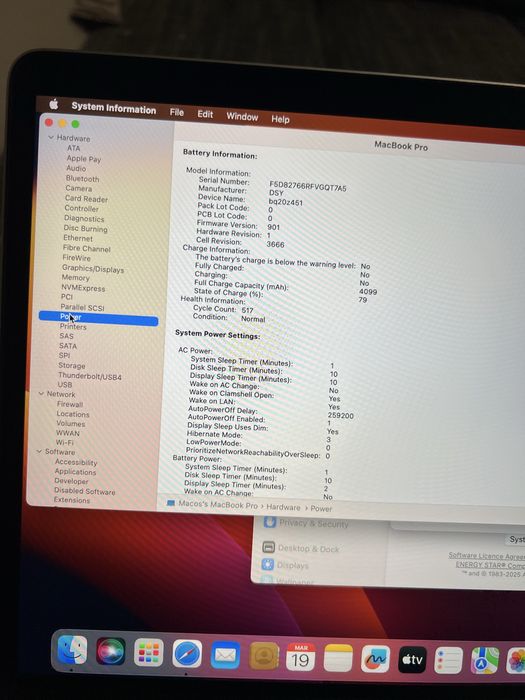Click Hardware in the path bar

[x=283, y=508]
